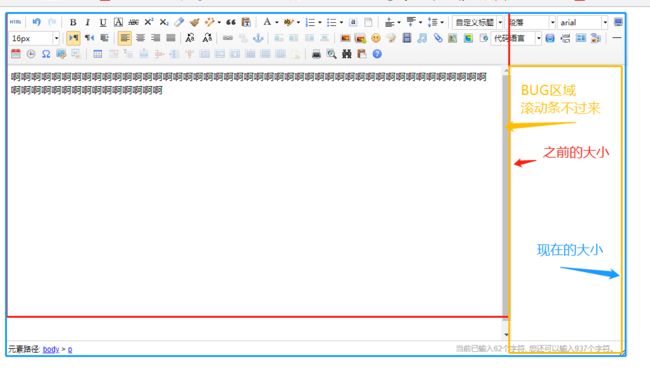The height and width of the screenshot is (376, 650).
Task: Open multiple image upload
Action: (x=361, y=38)
